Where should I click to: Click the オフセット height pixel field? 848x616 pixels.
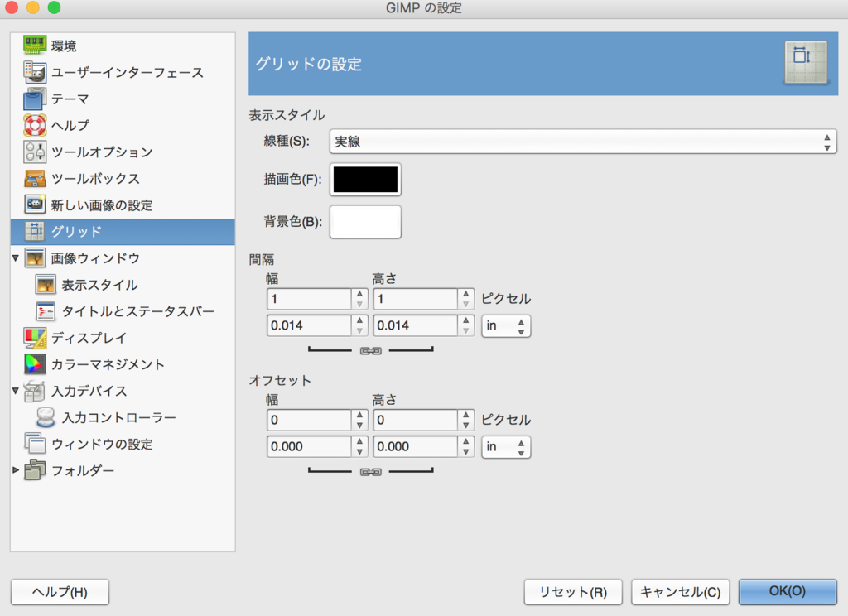pos(416,421)
